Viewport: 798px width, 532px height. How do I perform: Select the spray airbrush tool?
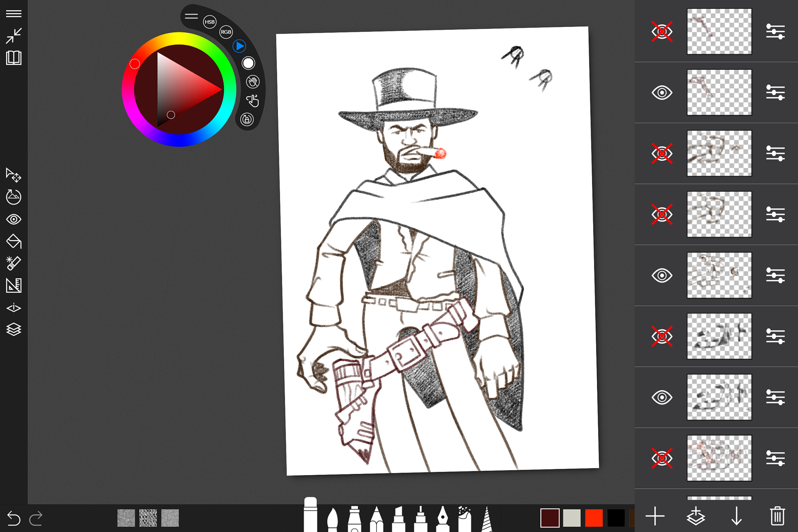coord(465,519)
